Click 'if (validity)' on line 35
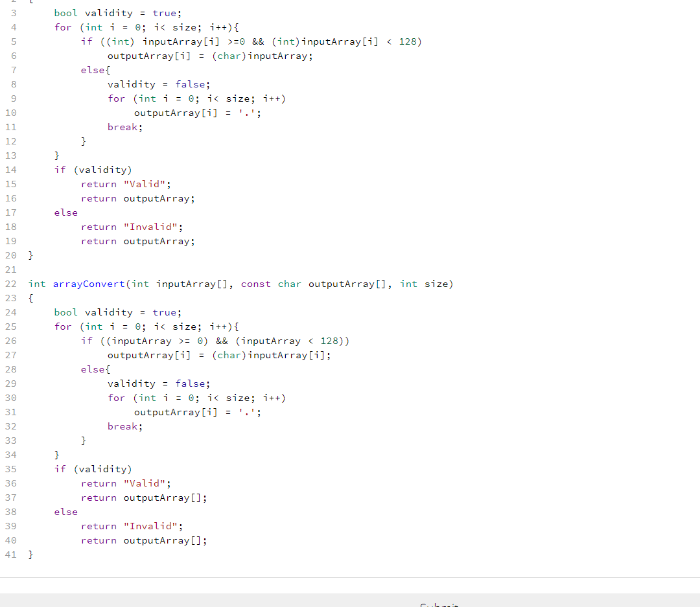Viewport: 700px width, 607px height. point(93,469)
